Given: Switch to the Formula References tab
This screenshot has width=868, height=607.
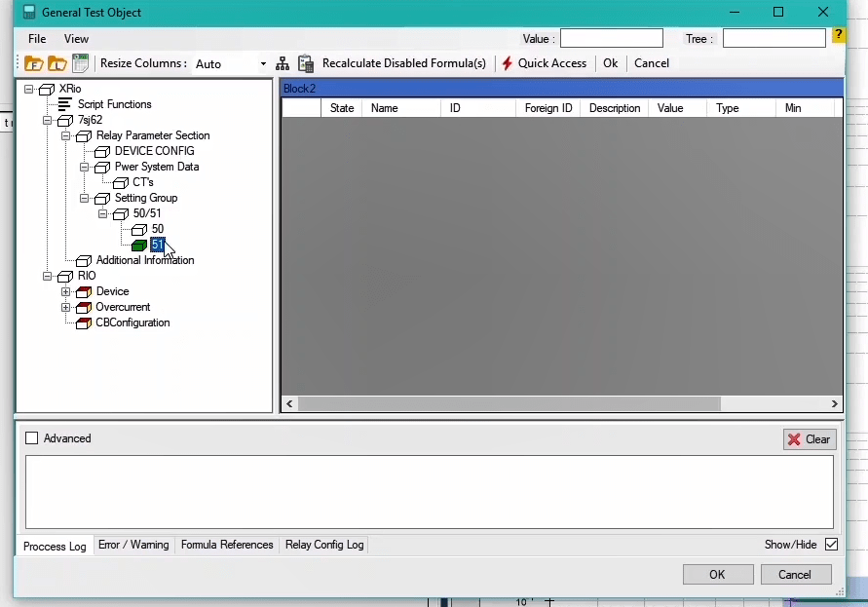Looking at the screenshot, I should (227, 545).
